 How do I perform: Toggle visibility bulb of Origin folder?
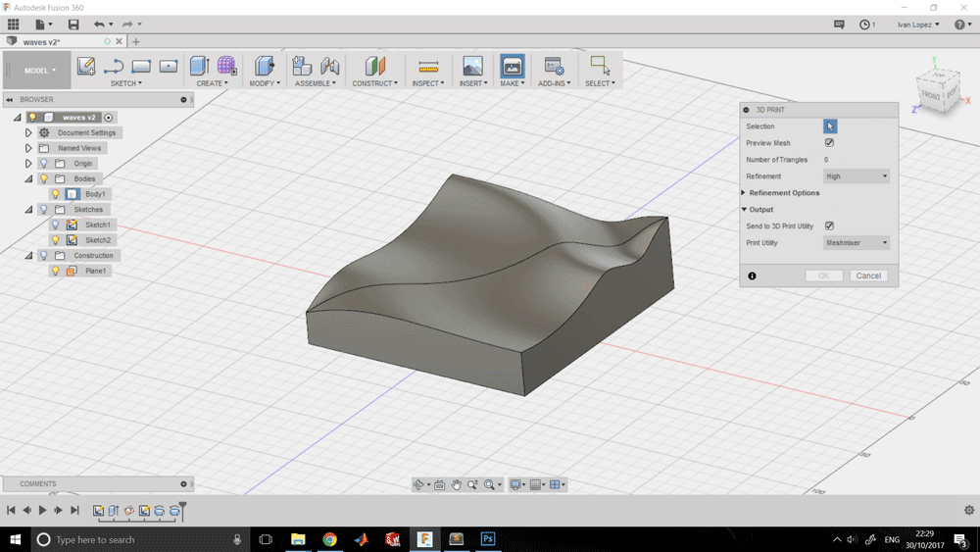tap(44, 163)
